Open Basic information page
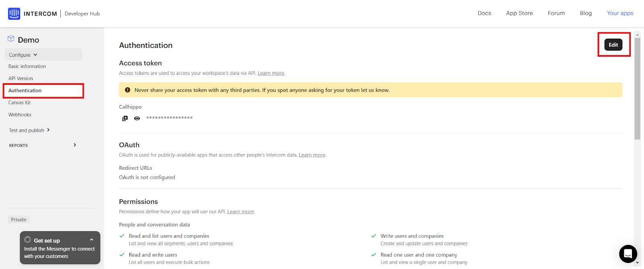This screenshot has height=269, width=644. (x=27, y=66)
